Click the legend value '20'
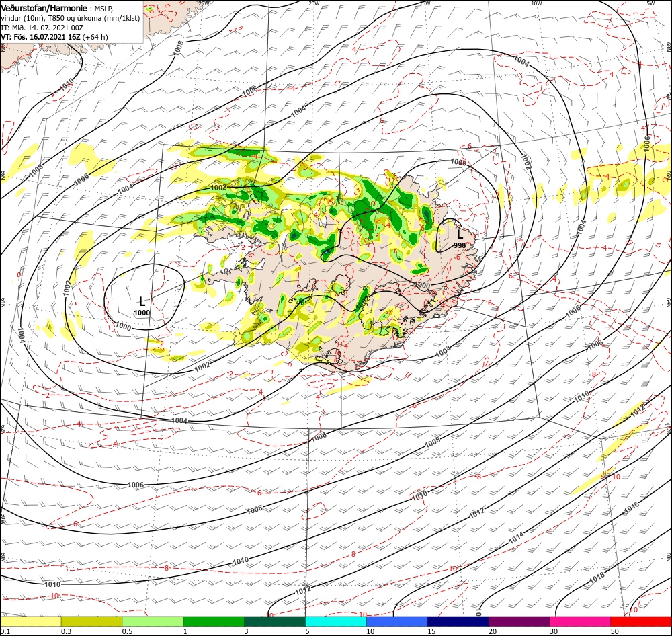The image size is (672, 636). [493, 631]
